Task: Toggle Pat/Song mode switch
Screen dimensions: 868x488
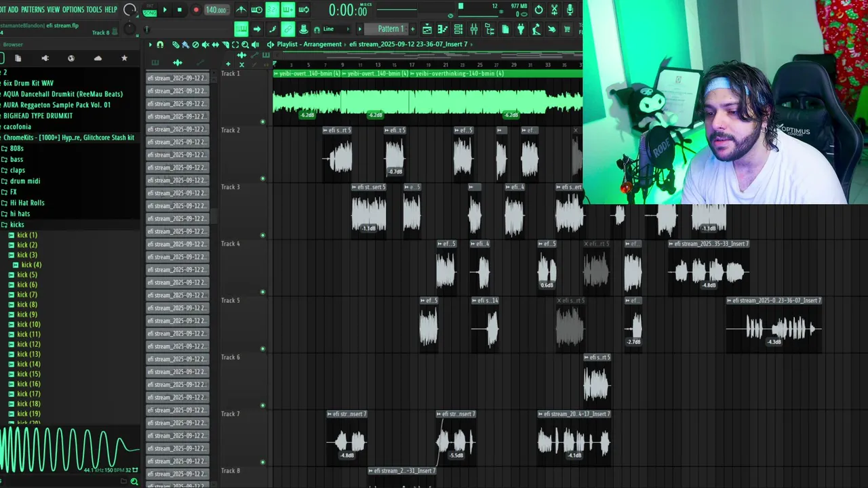Action: [149, 10]
